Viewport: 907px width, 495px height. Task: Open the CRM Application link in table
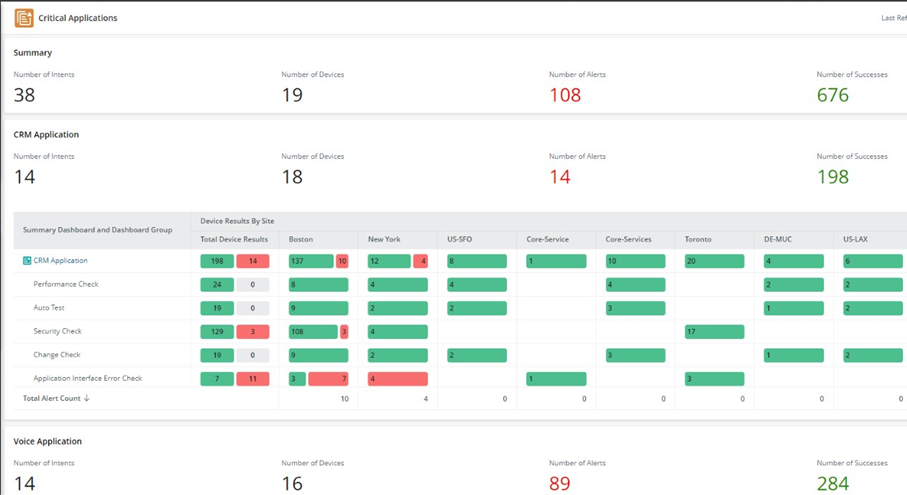(x=60, y=261)
